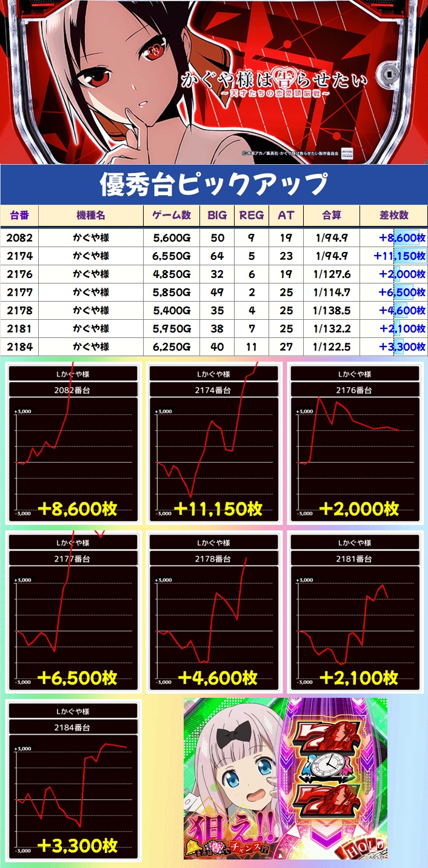Select machine number 2082 in the table

pyautogui.click(x=19, y=238)
